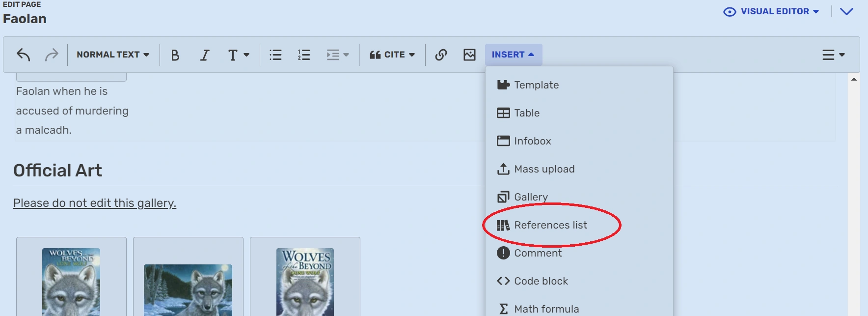The height and width of the screenshot is (316, 868).
Task: Select the third Wolves Beyond thumbnail
Action: pyautogui.click(x=305, y=282)
